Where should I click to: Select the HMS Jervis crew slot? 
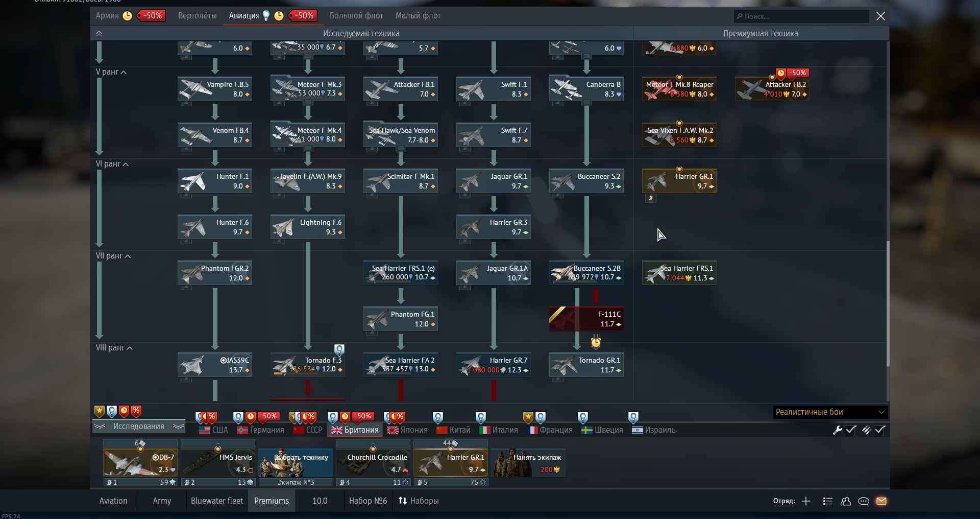pyautogui.click(x=218, y=463)
